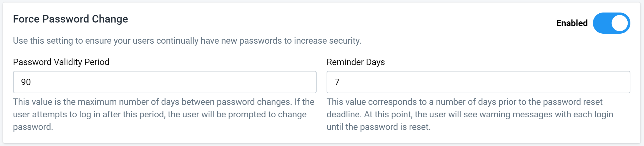Click the line 'until the password is reset.'
Image resolution: width=644 pixels, height=146 pixels.
379,127
